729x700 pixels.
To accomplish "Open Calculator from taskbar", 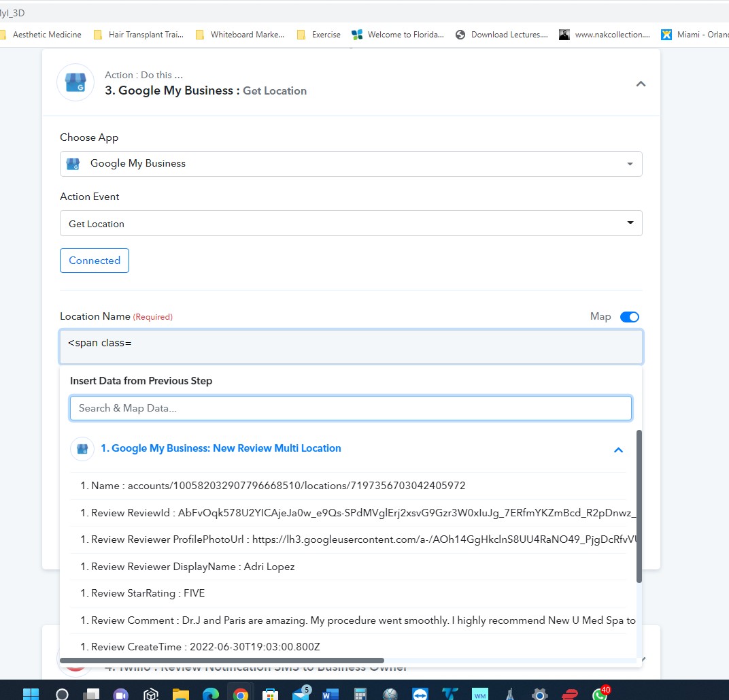I will click(360, 695).
